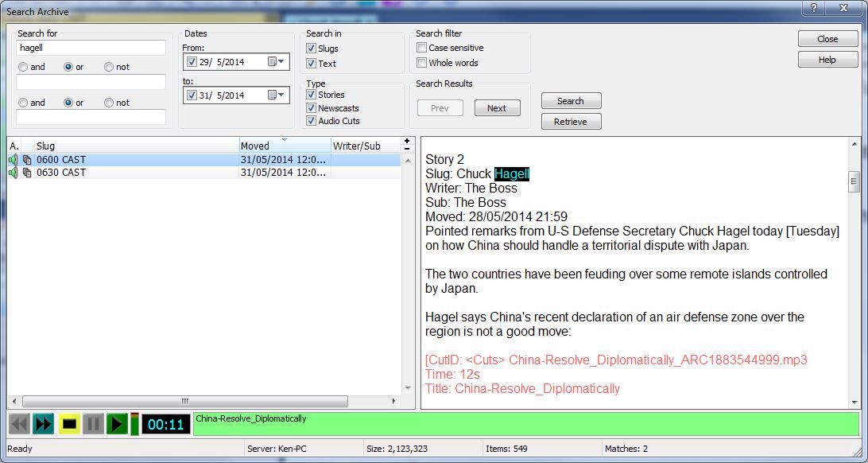Screen dimensions: 868x463
Task: Click the copy icon beside 0600 CAST
Action: [x=26, y=160]
